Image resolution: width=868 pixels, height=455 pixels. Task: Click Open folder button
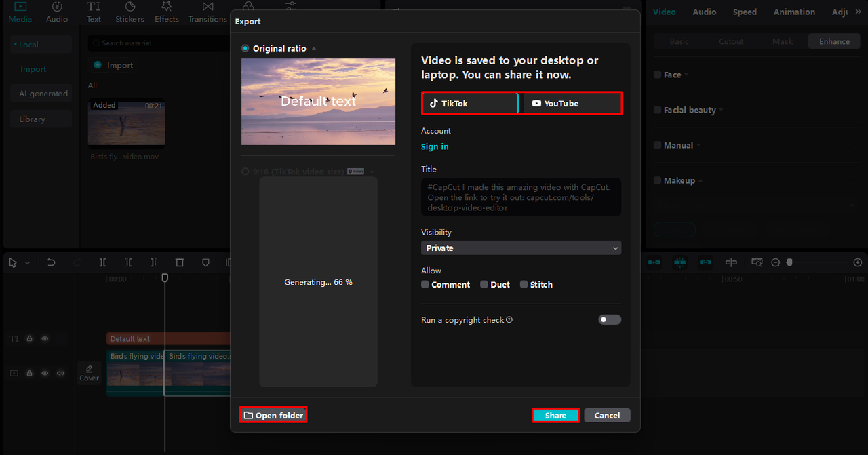pos(273,415)
